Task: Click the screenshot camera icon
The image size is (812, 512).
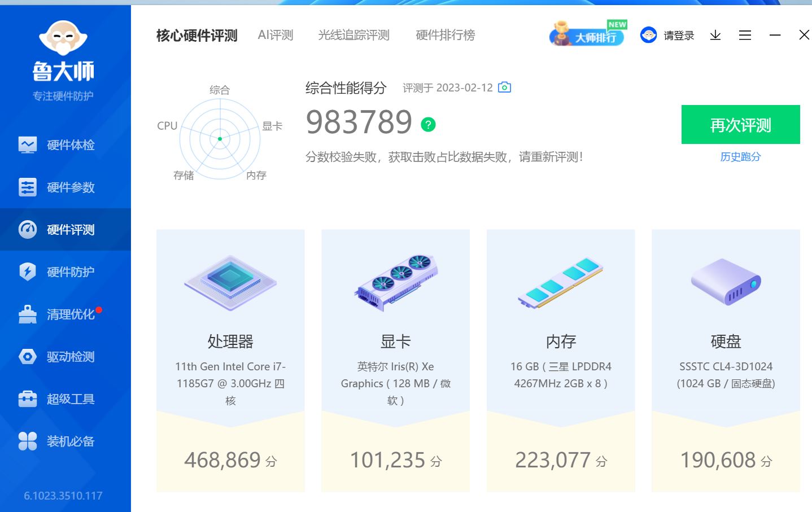Action: 504,87
